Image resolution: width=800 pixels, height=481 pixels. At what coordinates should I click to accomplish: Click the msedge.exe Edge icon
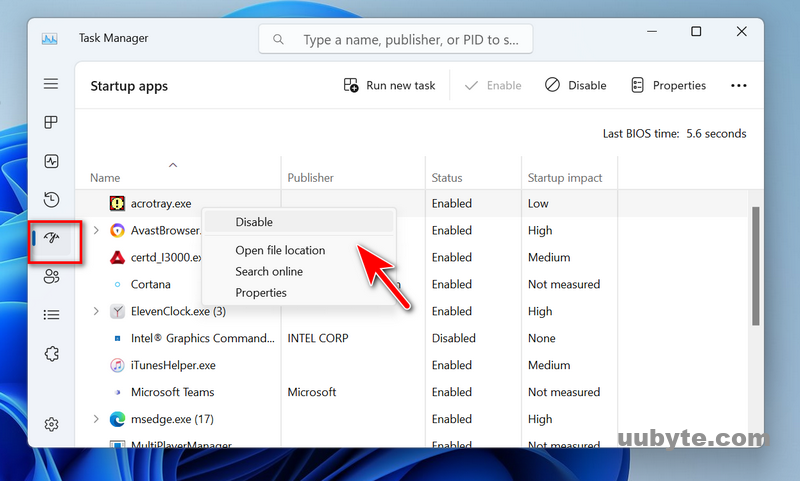point(117,419)
